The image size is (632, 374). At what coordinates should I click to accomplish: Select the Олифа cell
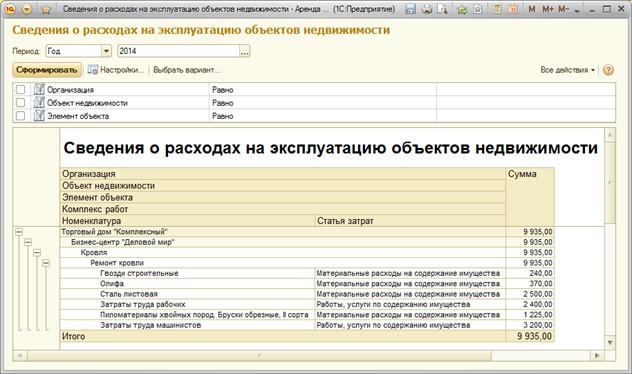click(x=187, y=284)
